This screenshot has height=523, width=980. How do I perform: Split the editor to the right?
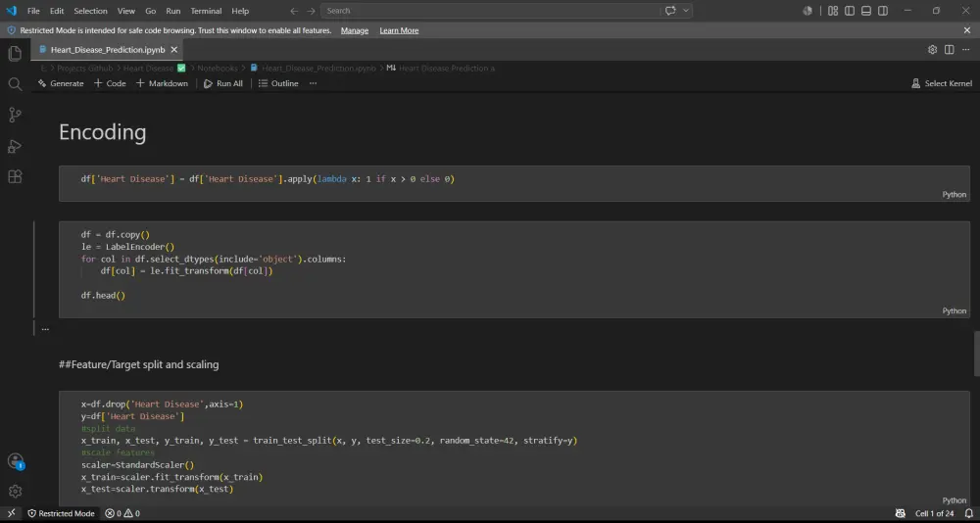pyautogui.click(x=949, y=49)
